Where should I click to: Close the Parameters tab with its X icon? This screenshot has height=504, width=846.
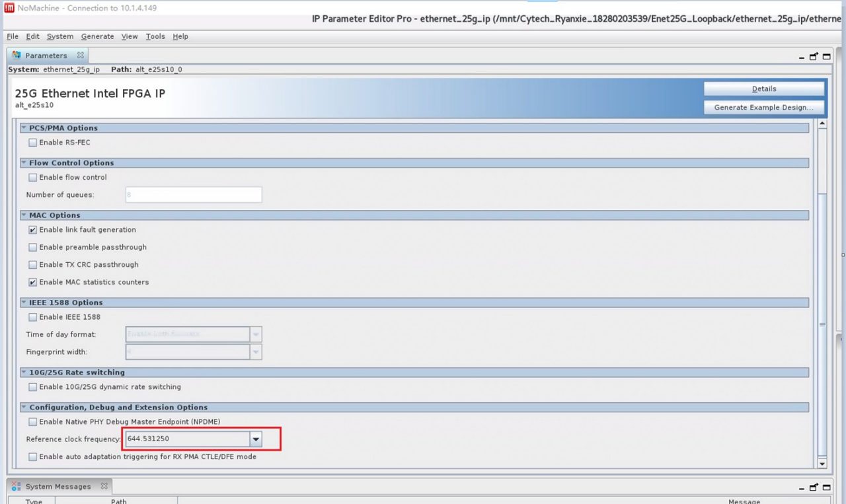80,55
